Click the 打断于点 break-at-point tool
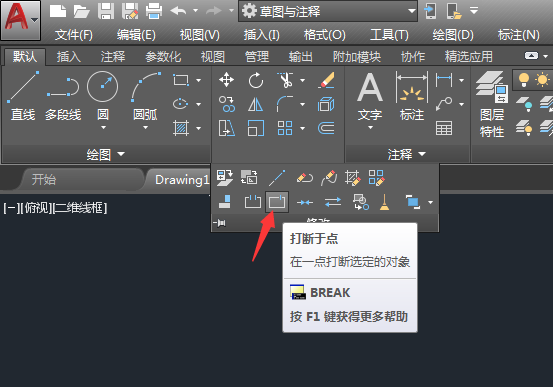Screen dimensions: 553x387 (x=277, y=202)
